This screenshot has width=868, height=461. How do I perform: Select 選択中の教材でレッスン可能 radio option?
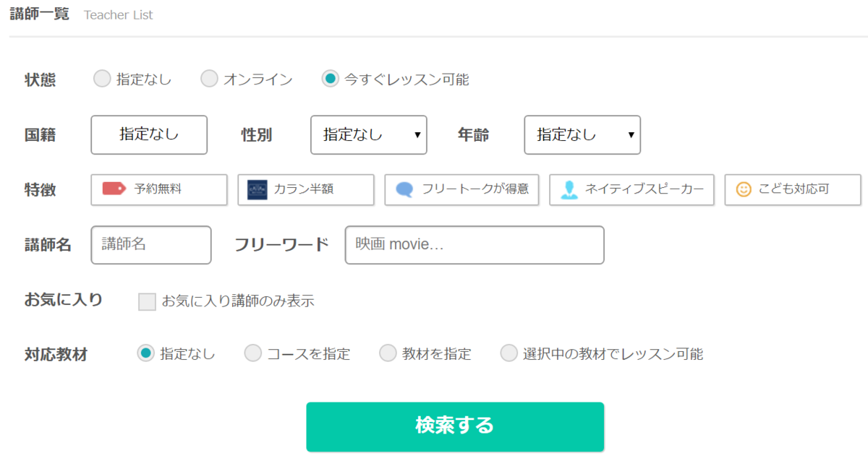pos(509,353)
